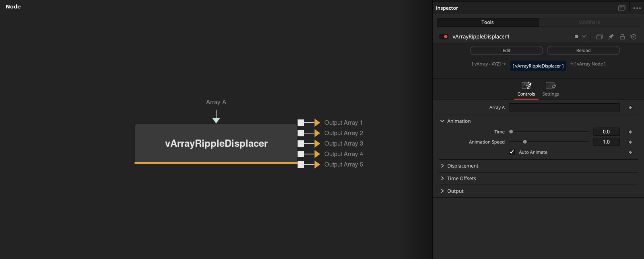Click the Animation Speed value field showing 1.0
Screen dimensions: 644x259
click(607, 142)
